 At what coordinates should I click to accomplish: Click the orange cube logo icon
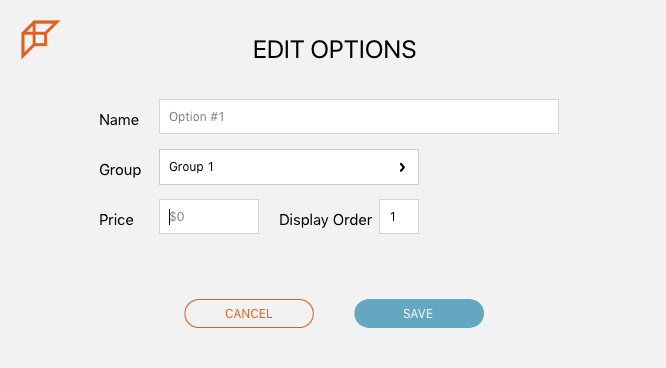pos(40,39)
